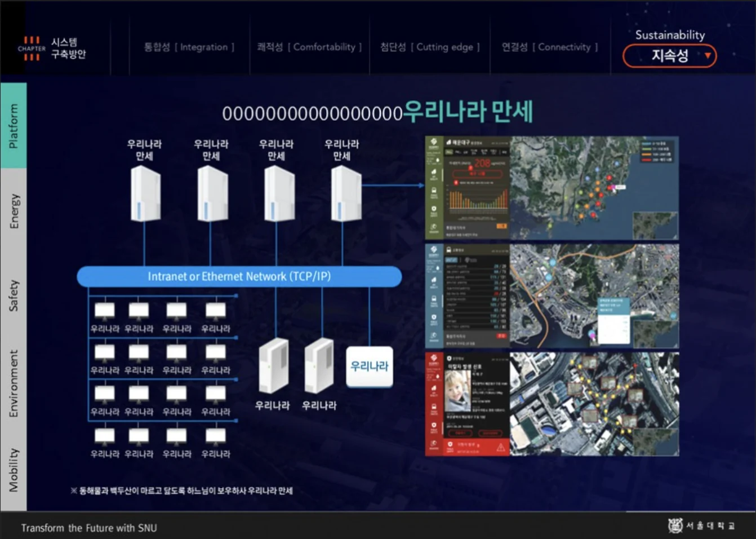This screenshot has width=756, height=539.
Task: Click the Intranet or Ethernet Network bar
Action: pyautogui.click(x=239, y=276)
